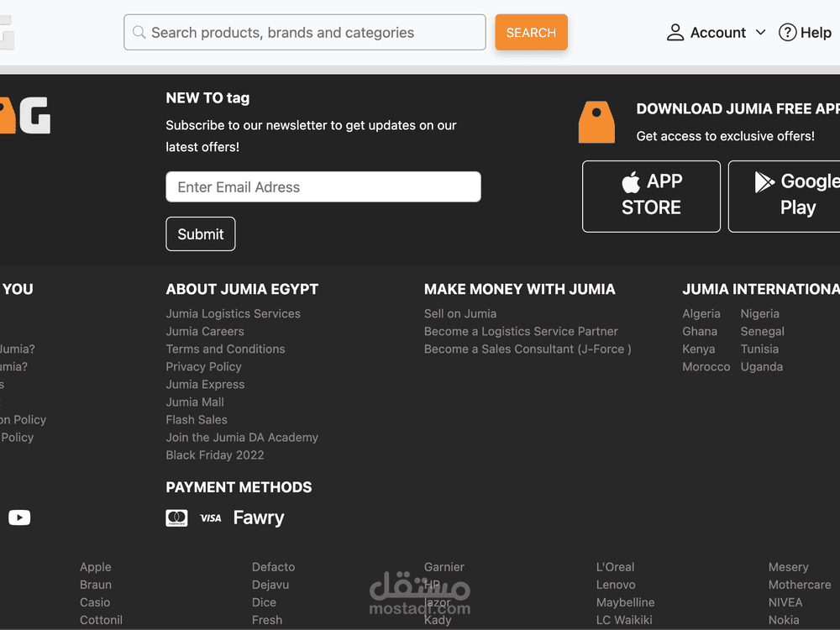This screenshot has height=630, width=840.
Task: Click the orange SEARCH button
Action: tap(531, 32)
